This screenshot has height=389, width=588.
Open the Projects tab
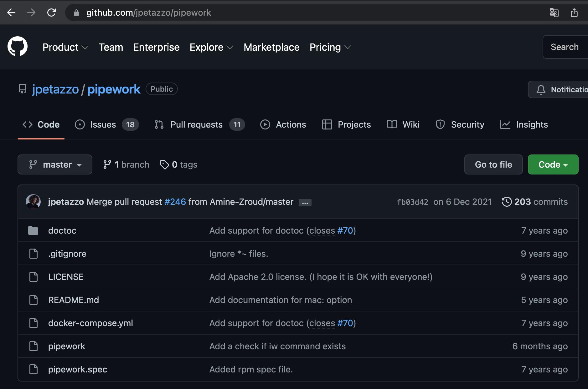tap(346, 124)
